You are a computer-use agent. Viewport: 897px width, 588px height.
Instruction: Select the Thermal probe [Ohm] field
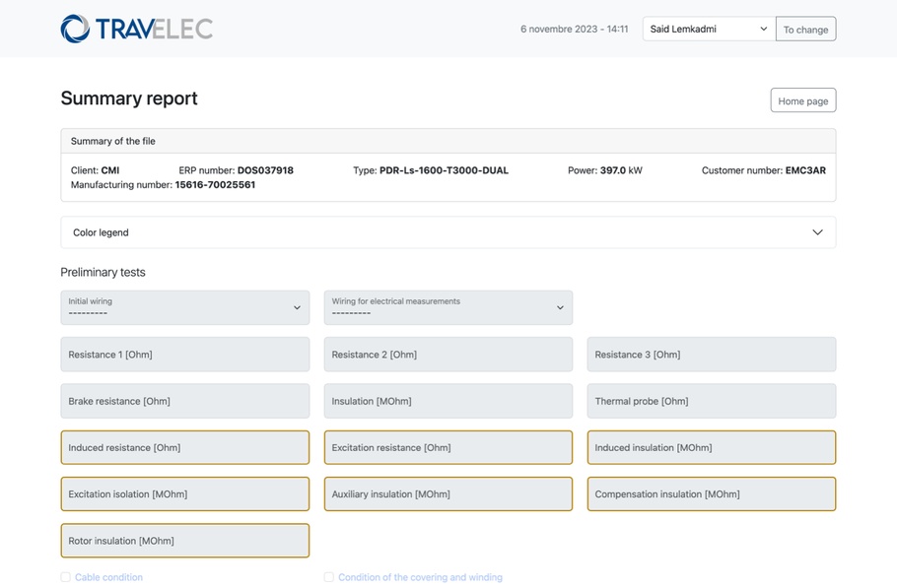pyautogui.click(x=711, y=401)
